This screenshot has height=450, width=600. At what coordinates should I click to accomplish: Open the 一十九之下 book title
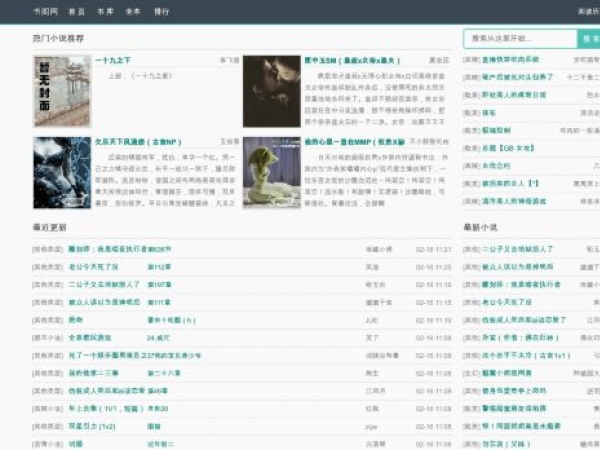tap(113, 60)
